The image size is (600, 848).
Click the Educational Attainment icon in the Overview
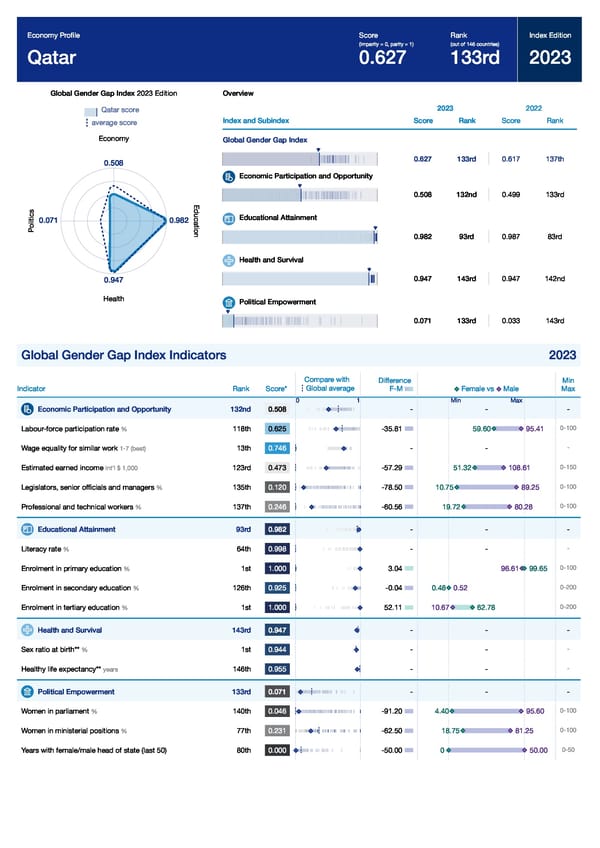click(229, 218)
